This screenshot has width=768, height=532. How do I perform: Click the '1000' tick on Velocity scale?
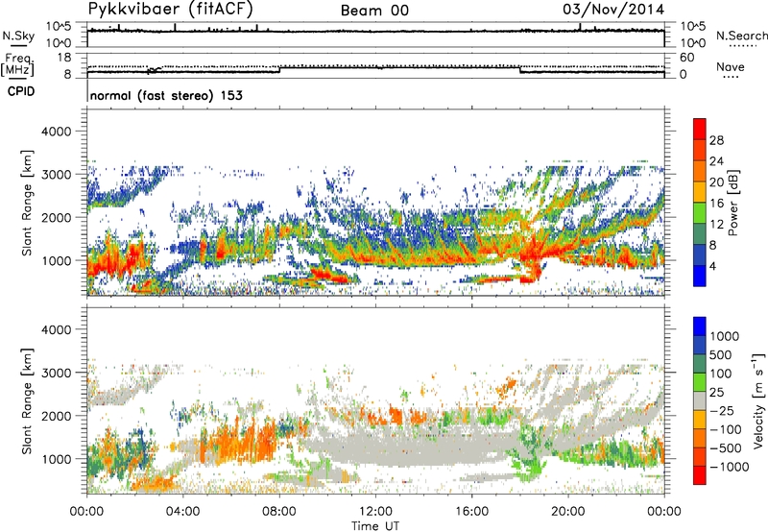click(725, 336)
